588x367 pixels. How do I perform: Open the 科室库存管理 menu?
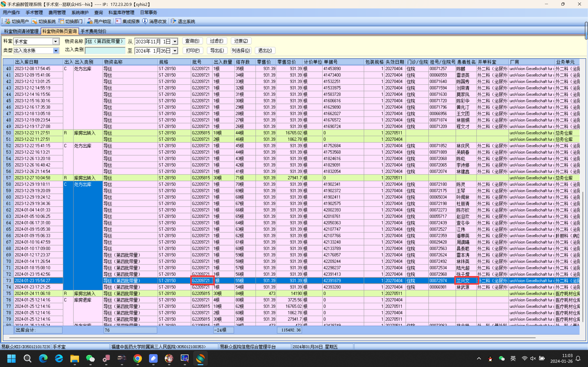(121, 12)
